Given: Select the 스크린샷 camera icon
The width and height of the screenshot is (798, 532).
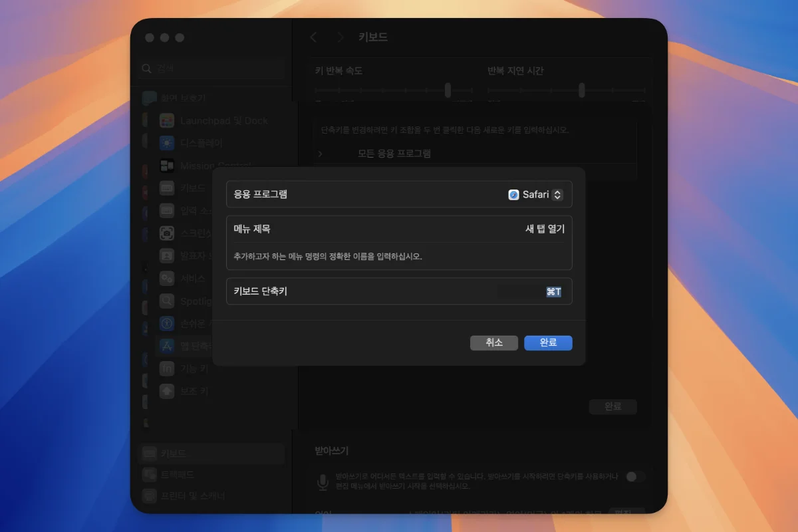Looking at the screenshot, I should 167,233.
